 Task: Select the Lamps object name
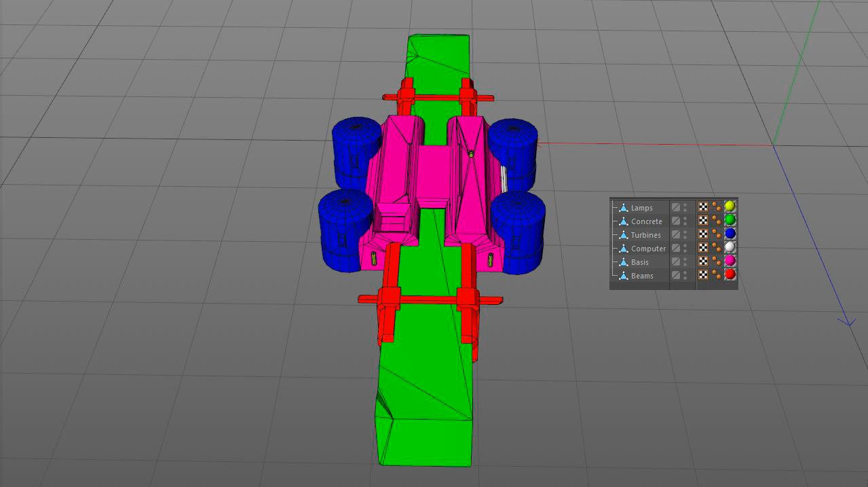(x=642, y=208)
